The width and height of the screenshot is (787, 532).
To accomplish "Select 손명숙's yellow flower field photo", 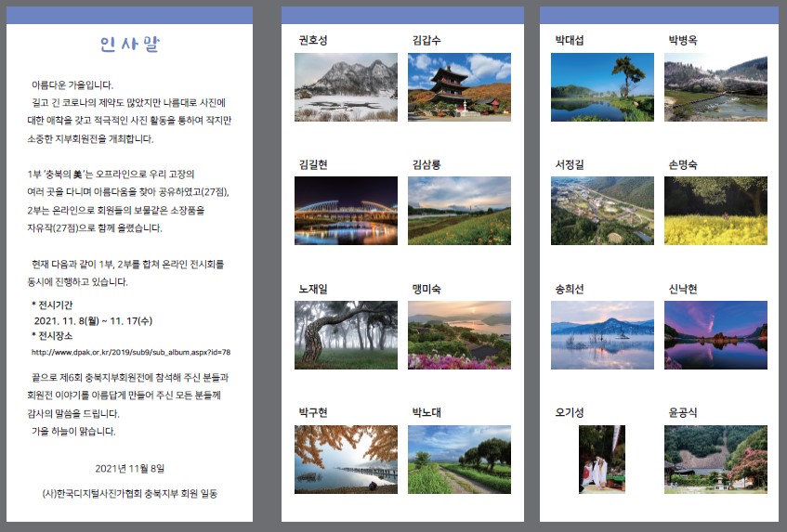I will [x=715, y=211].
